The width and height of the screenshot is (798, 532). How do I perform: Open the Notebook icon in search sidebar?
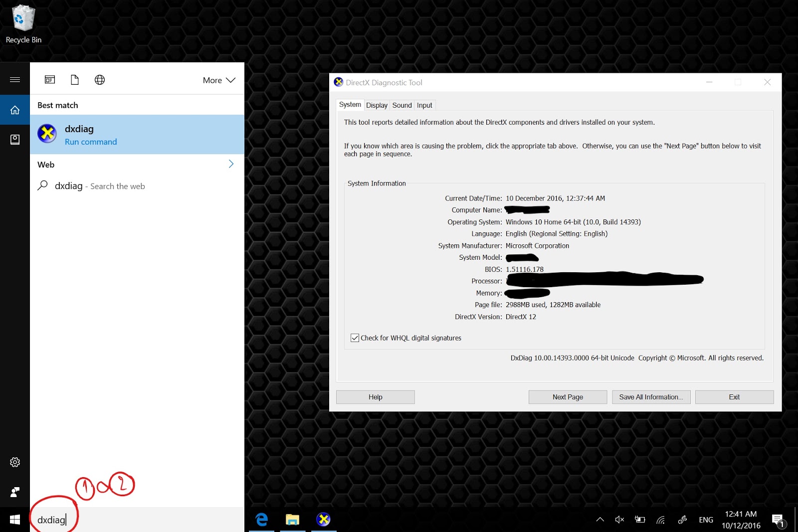coord(15,140)
